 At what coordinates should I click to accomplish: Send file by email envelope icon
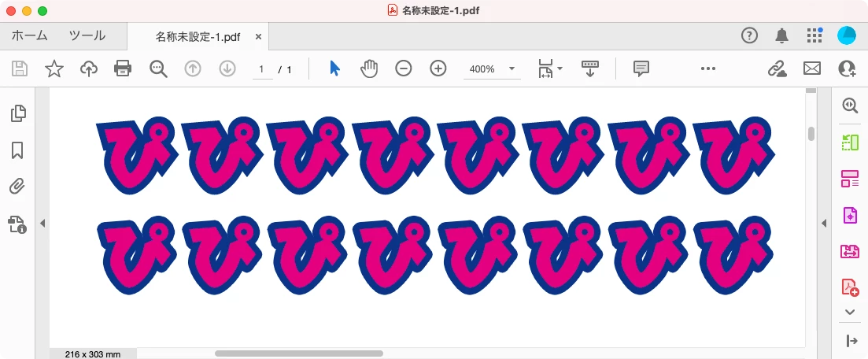tap(811, 68)
